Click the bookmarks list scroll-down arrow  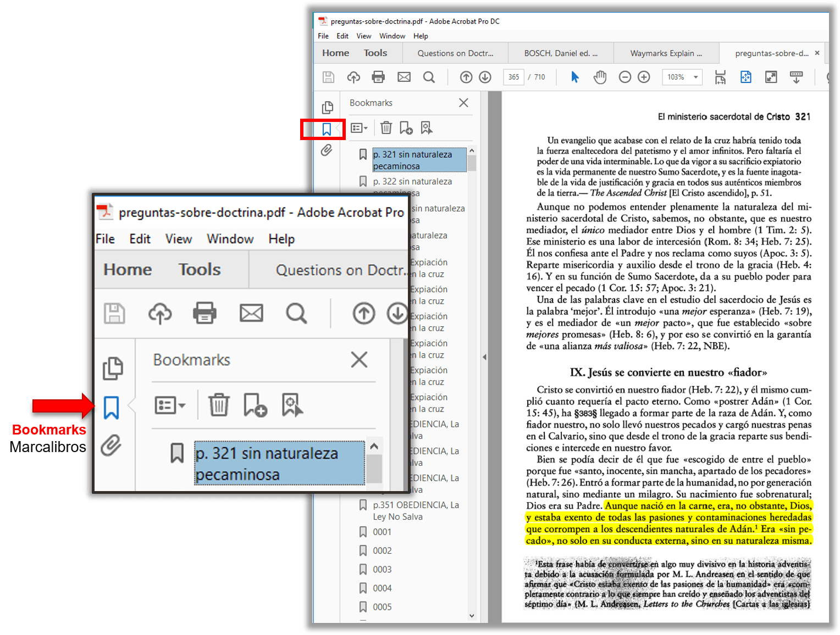[472, 616]
